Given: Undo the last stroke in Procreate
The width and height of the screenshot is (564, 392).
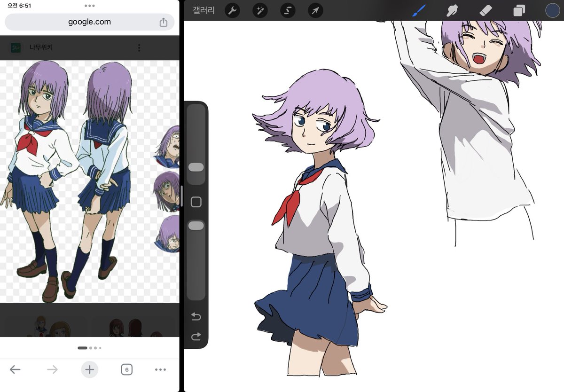Looking at the screenshot, I should point(196,317).
